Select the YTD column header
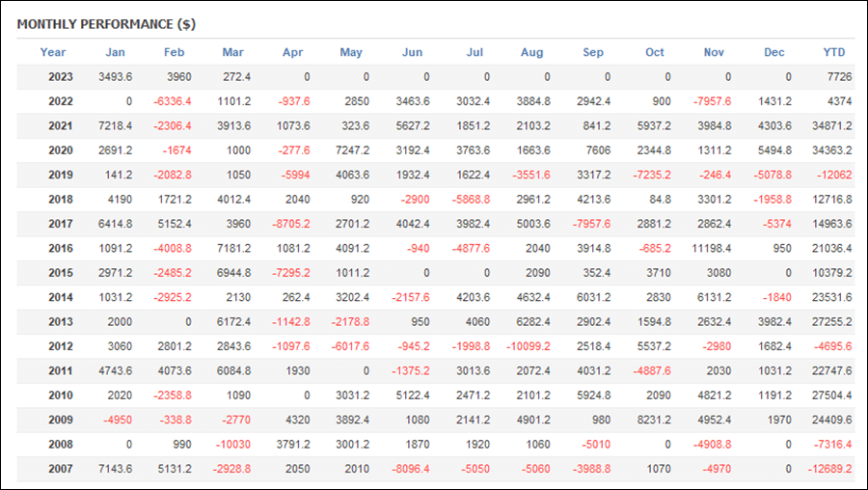This screenshot has height=490, width=868. pos(833,52)
